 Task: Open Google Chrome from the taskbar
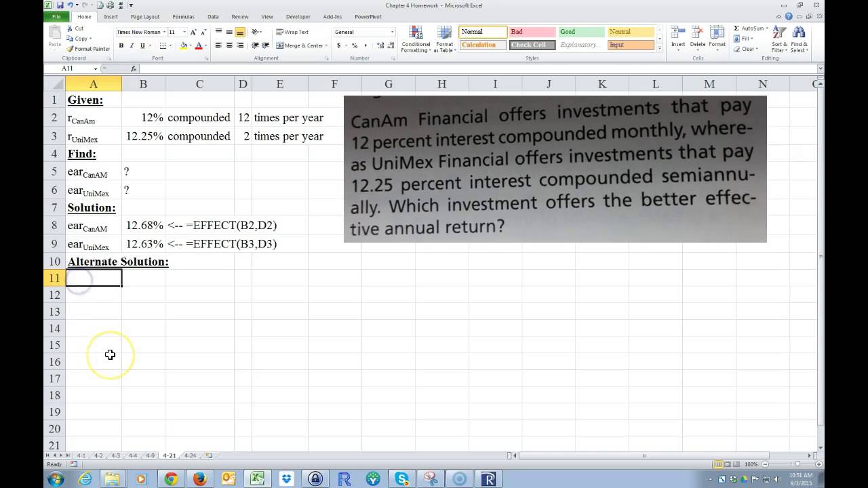170,479
